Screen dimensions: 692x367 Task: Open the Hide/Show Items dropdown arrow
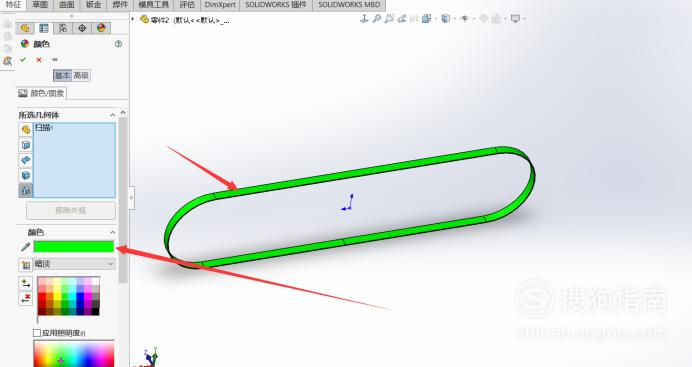click(x=473, y=19)
